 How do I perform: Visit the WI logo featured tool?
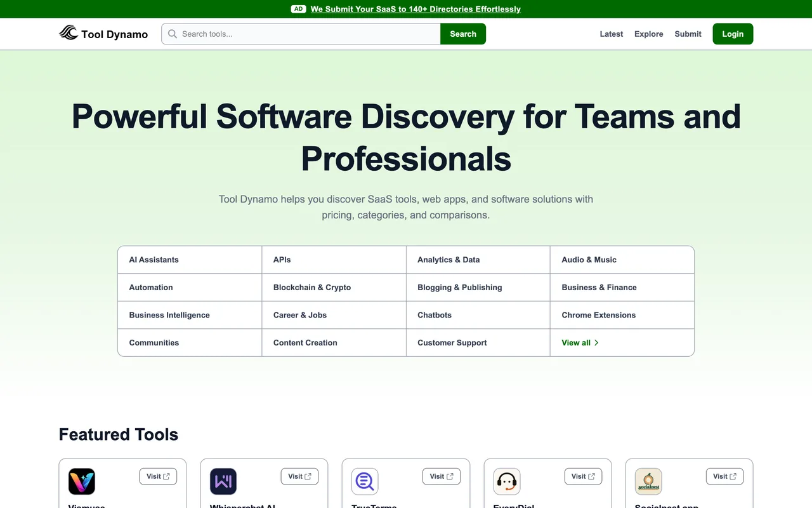click(x=299, y=476)
